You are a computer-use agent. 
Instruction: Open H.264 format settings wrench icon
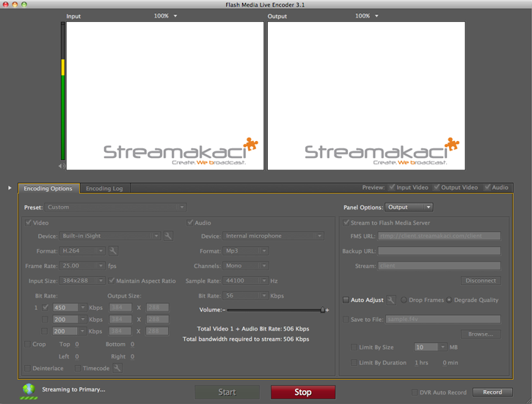point(113,251)
